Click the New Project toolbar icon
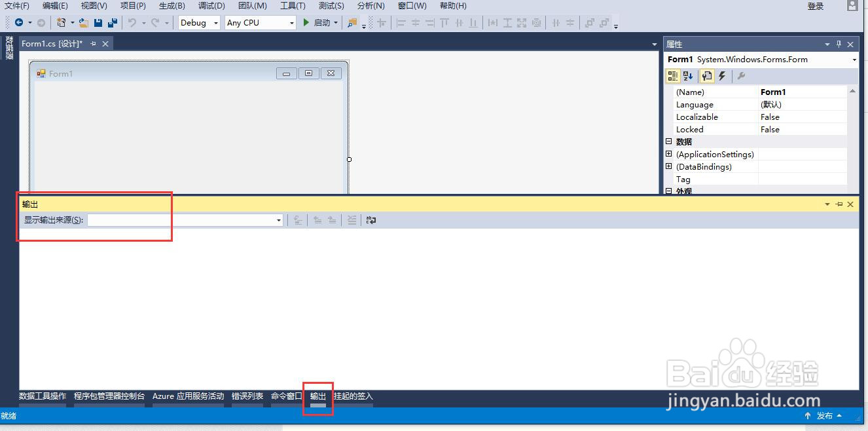This screenshot has height=431, width=868. pos(62,22)
